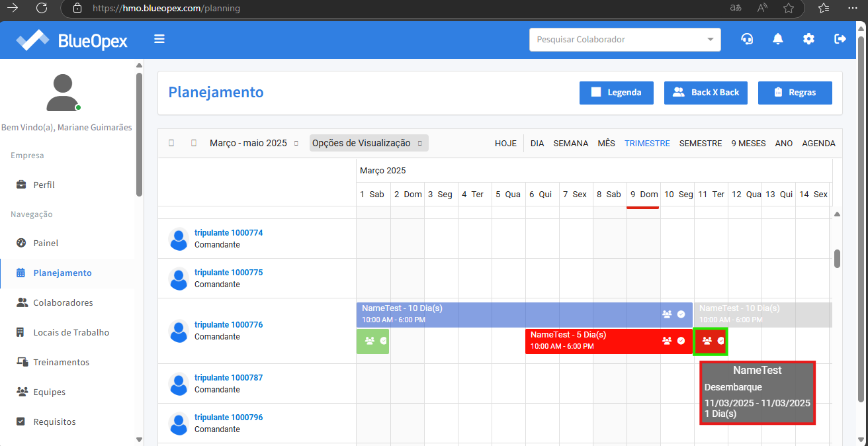The image size is (868, 446).
Task: Click check icon on blue 10 Dia(s) event
Action: pyautogui.click(x=681, y=314)
